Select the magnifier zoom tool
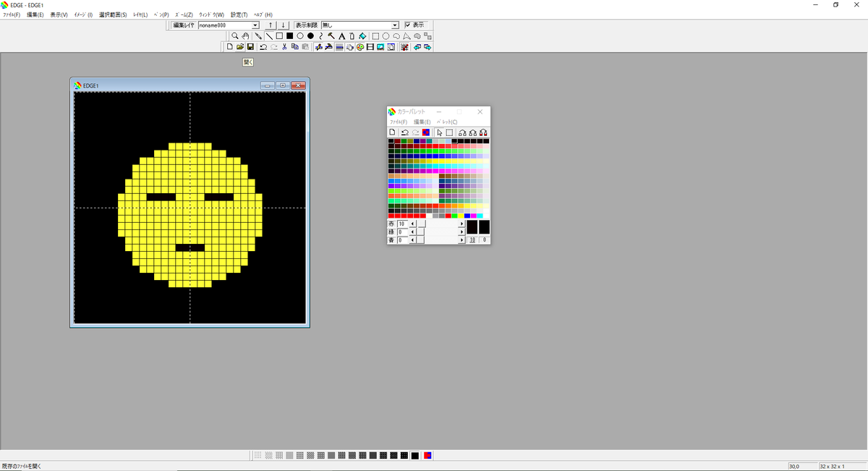The height and width of the screenshot is (471, 868). click(x=235, y=35)
